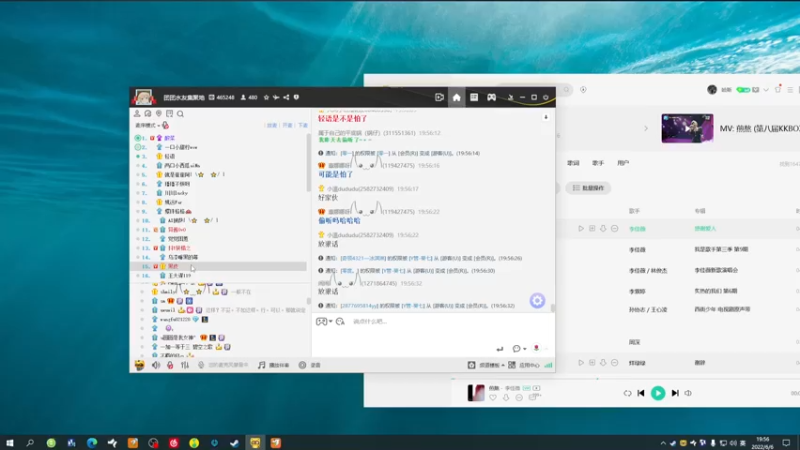Image resolution: width=800 pixels, height=450 pixels.
Task: Click the previous track button in music player
Action: pyautogui.click(x=641, y=393)
